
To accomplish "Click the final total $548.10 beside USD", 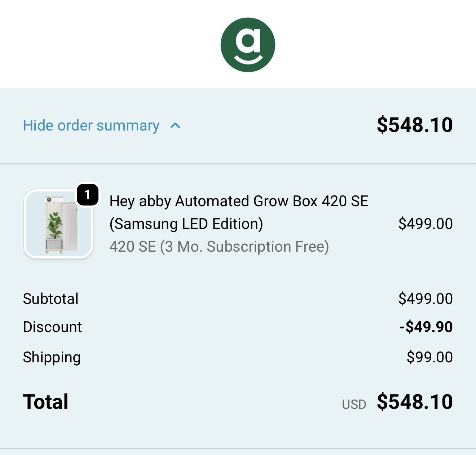I will pos(415,402).
